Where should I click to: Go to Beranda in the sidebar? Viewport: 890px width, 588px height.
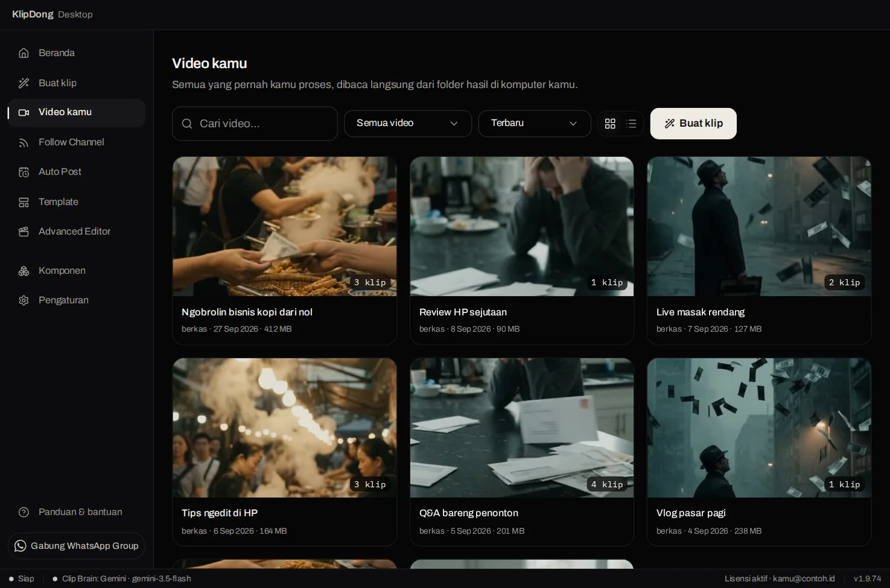point(77,53)
